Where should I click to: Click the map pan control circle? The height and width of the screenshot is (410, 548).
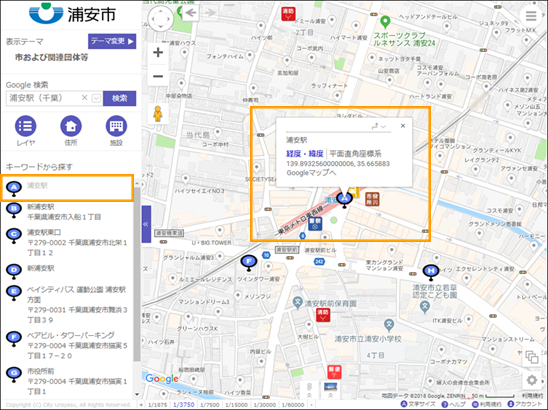click(160, 19)
